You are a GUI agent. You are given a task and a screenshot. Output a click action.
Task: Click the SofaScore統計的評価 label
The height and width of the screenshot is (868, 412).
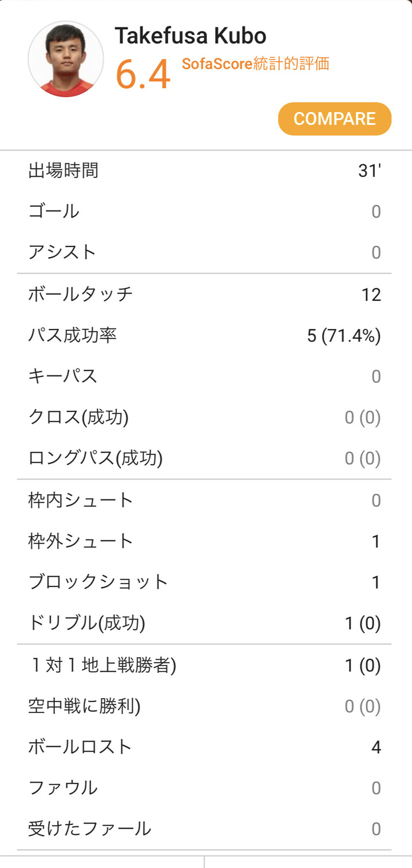coord(255,64)
